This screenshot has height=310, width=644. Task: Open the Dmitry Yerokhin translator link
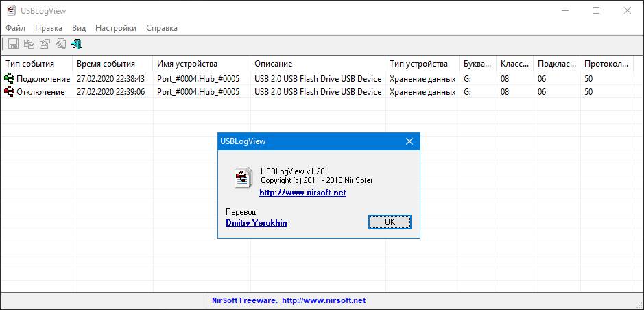point(257,223)
